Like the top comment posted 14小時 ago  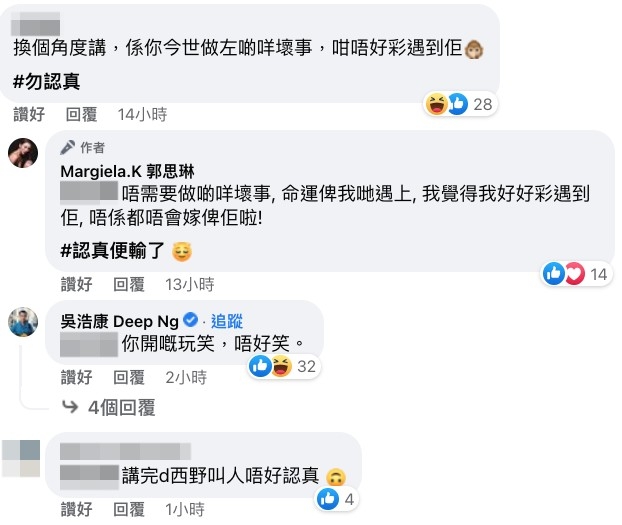[x=29, y=114]
